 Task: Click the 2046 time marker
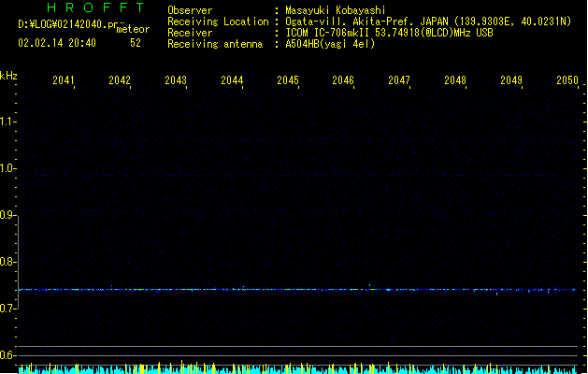[x=343, y=80]
